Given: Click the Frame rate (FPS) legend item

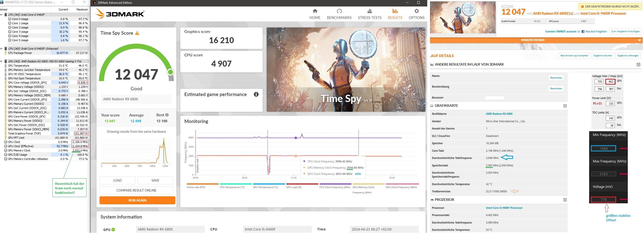Looking at the screenshot, I should point(203,186).
